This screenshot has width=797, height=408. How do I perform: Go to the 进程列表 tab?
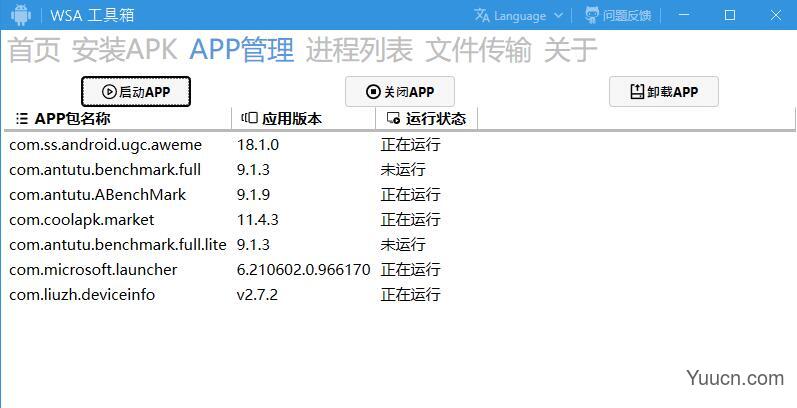pos(358,50)
